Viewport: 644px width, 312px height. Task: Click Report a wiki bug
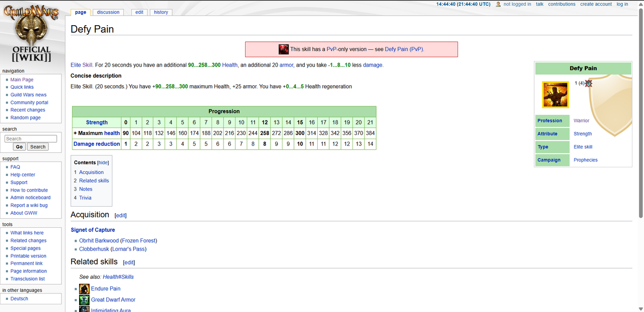coord(29,205)
